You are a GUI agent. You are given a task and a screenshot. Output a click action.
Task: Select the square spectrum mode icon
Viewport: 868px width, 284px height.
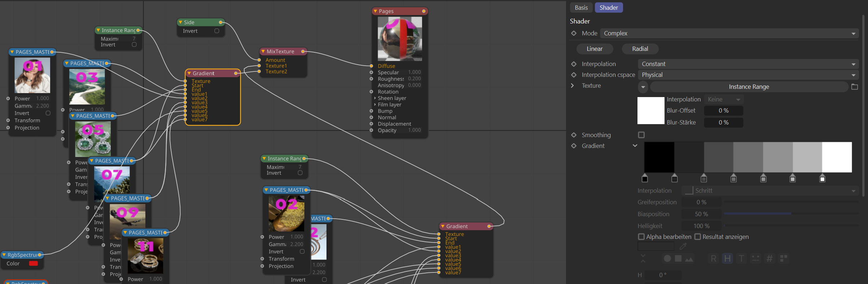pyautogui.click(x=678, y=258)
